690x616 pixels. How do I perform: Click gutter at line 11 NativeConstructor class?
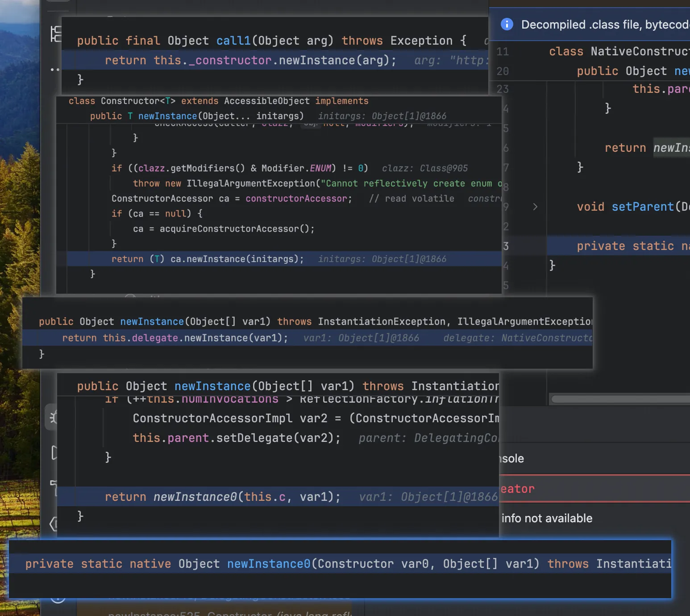click(x=503, y=52)
